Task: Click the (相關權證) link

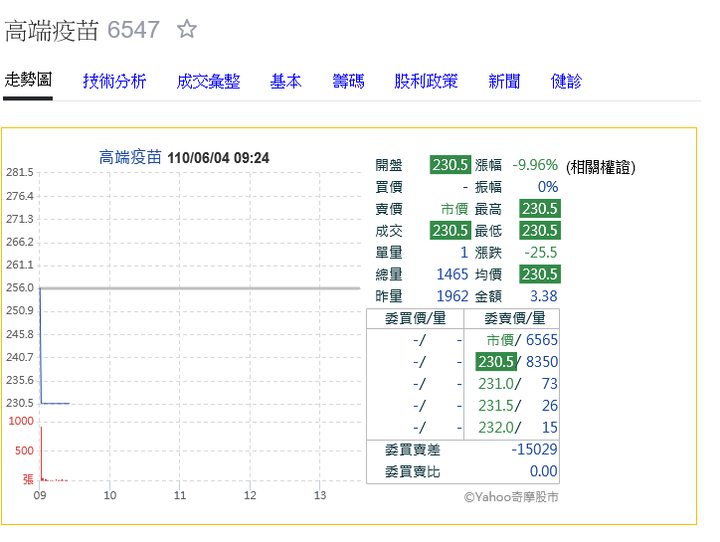Action: [x=601, y=167]
